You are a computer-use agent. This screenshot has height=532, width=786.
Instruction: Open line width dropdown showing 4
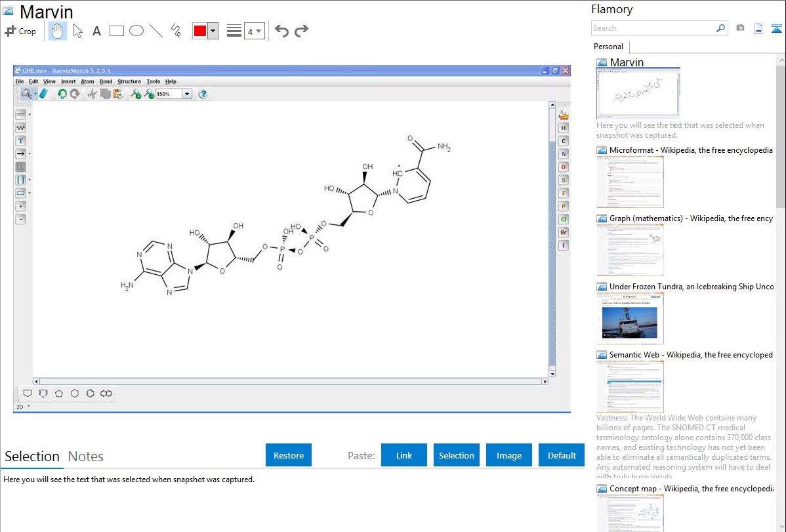coord(255,31)
